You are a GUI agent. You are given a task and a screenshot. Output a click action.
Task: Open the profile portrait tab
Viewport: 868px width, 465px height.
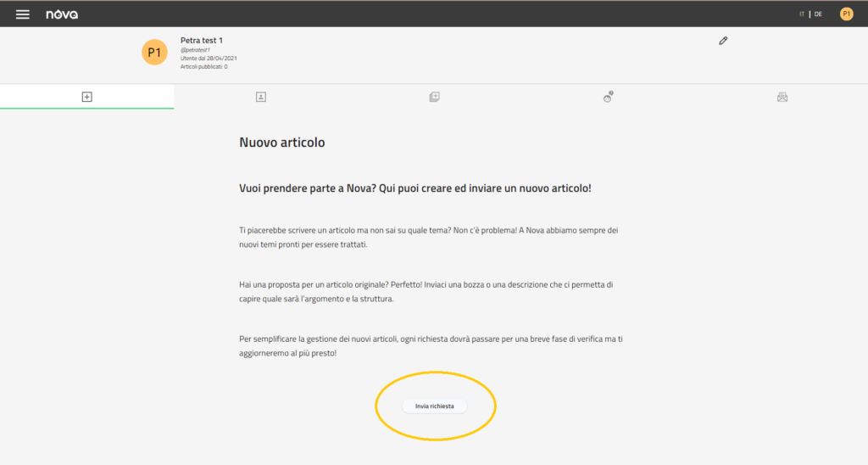pyautogui.click(x=261, y=97)
